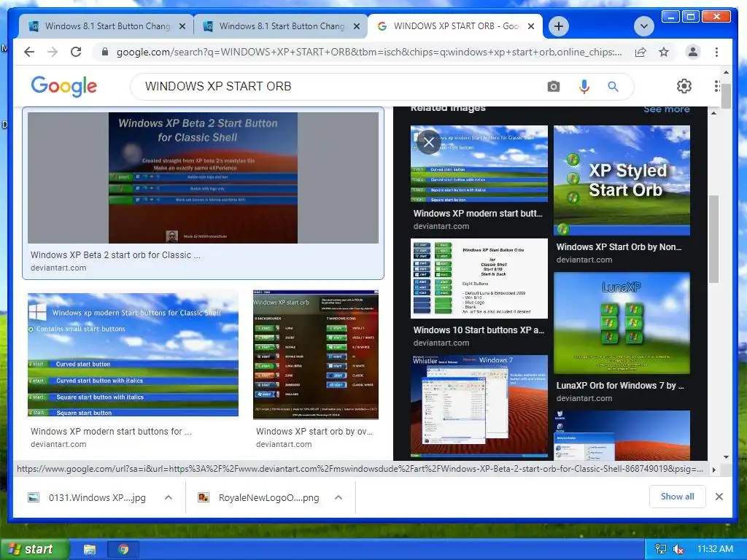Open the Google apps grid
The image size is (747, 560).
point(717,86)
